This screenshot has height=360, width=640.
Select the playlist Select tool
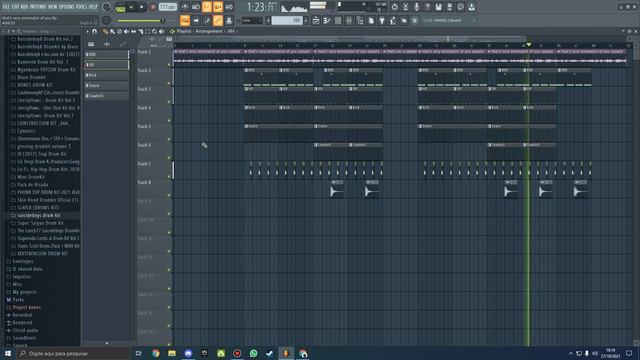tap(147, 31)
